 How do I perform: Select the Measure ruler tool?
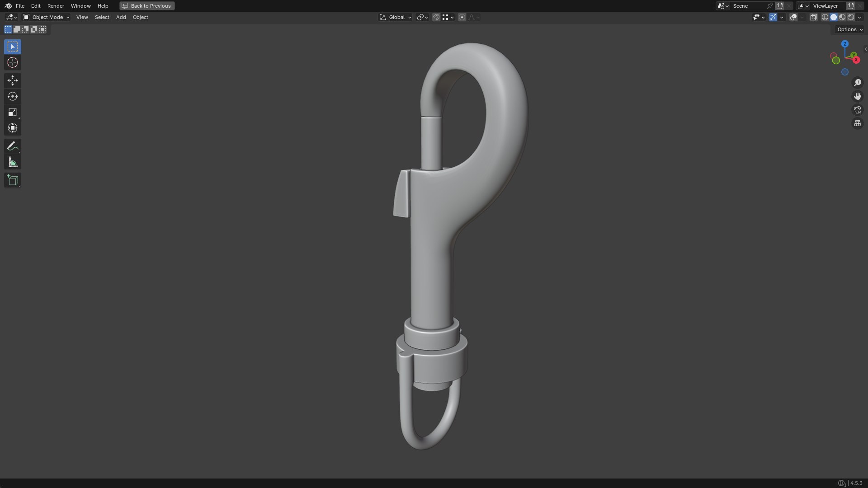point(13,162)
